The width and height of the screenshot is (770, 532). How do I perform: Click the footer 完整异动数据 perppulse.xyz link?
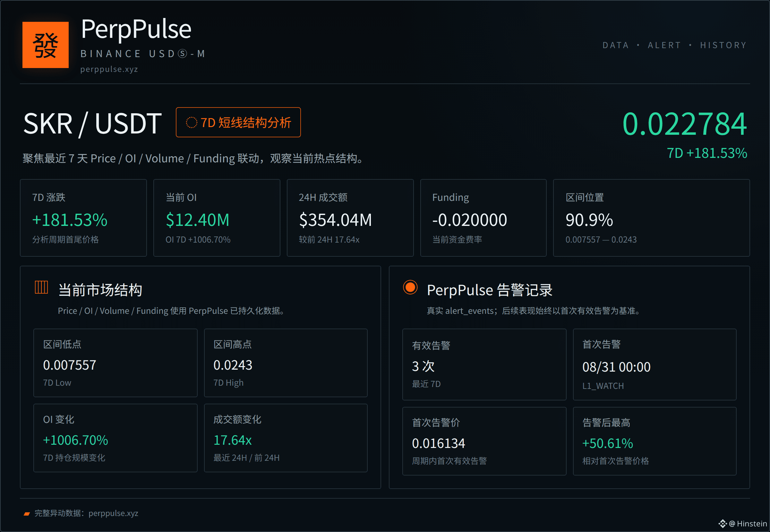(x=86, y=513)
